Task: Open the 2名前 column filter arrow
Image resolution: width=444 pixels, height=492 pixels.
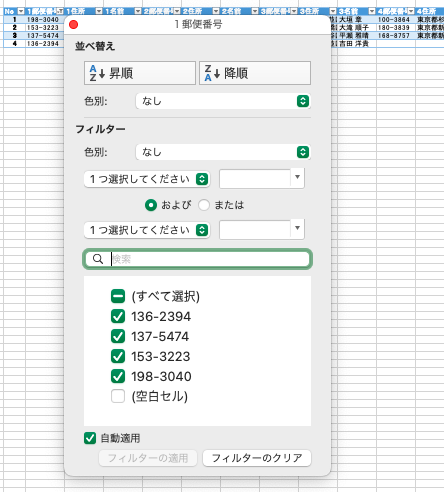Action: coord(255,11)
